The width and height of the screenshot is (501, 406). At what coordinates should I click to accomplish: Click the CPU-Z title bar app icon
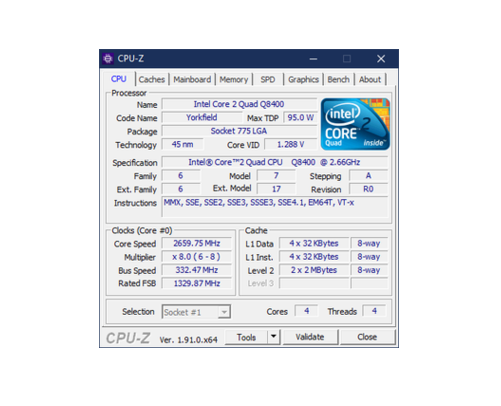(108, 59)
